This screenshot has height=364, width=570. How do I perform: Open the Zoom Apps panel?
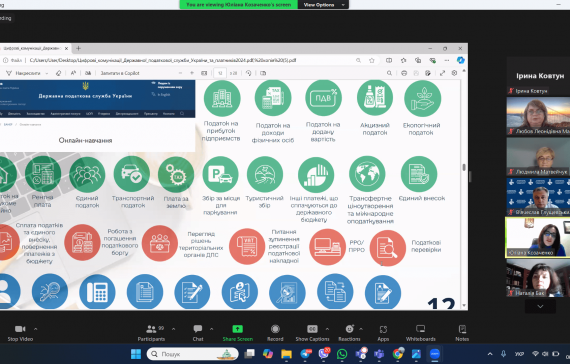tap(383, 333)
